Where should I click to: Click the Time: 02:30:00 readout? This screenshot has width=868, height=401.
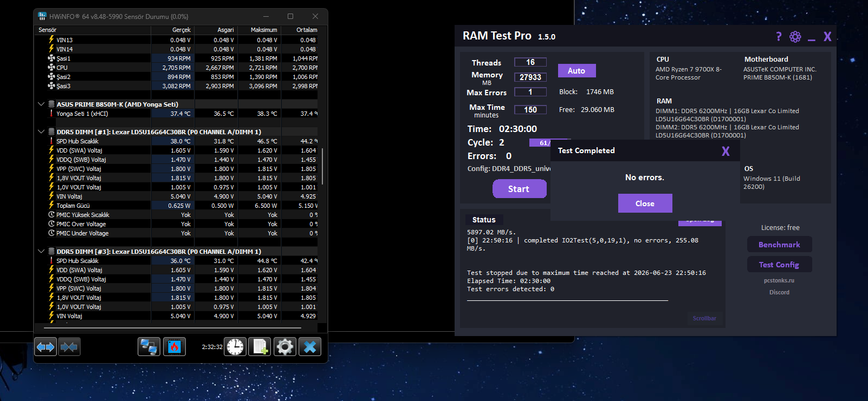coord(502,129)
